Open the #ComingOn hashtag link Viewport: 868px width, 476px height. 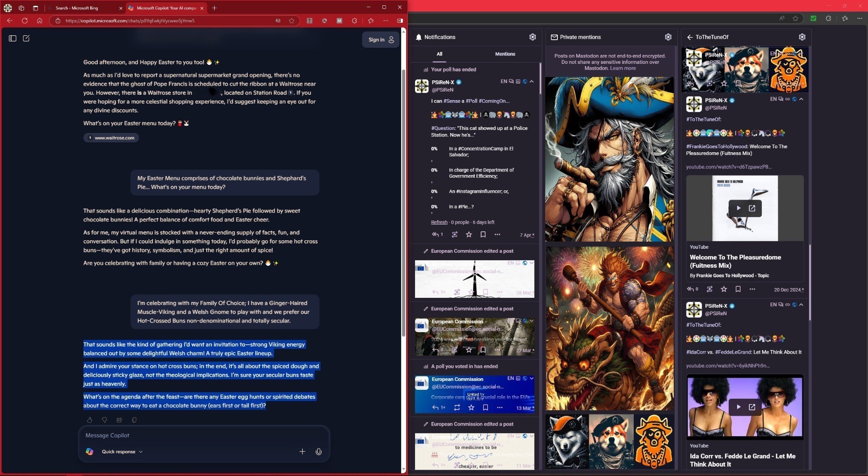point(494,101)
